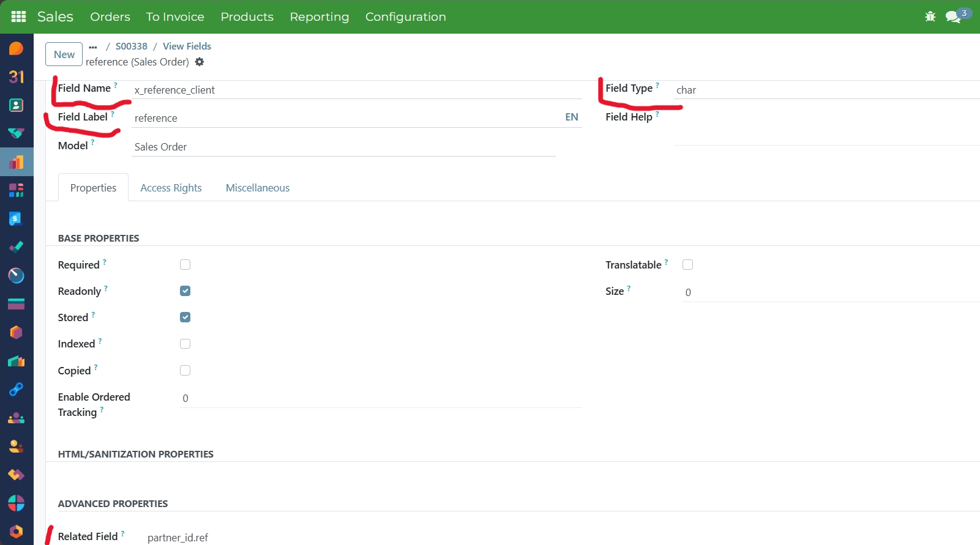This screenshot has width=980, height=545.
Task: Open the Orders menu
Action: tap(110, 17)
